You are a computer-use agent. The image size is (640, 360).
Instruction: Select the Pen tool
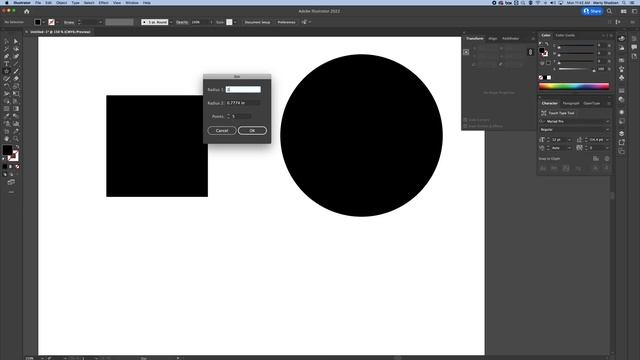click(7, 56)
